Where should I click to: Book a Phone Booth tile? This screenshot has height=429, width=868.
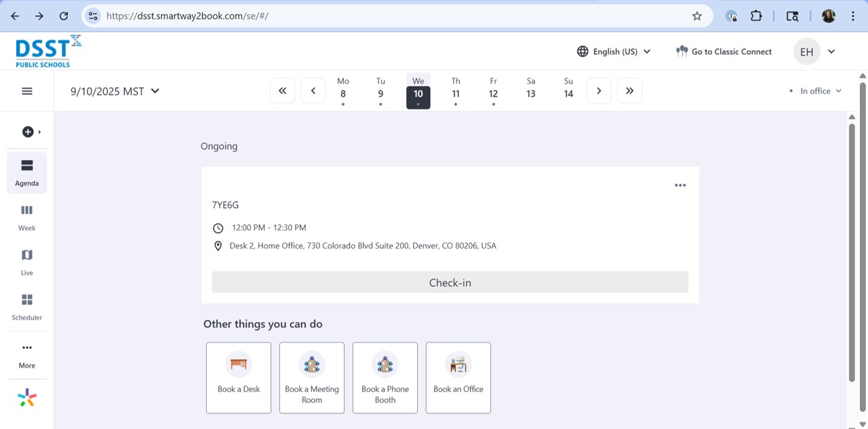[385, 377]
